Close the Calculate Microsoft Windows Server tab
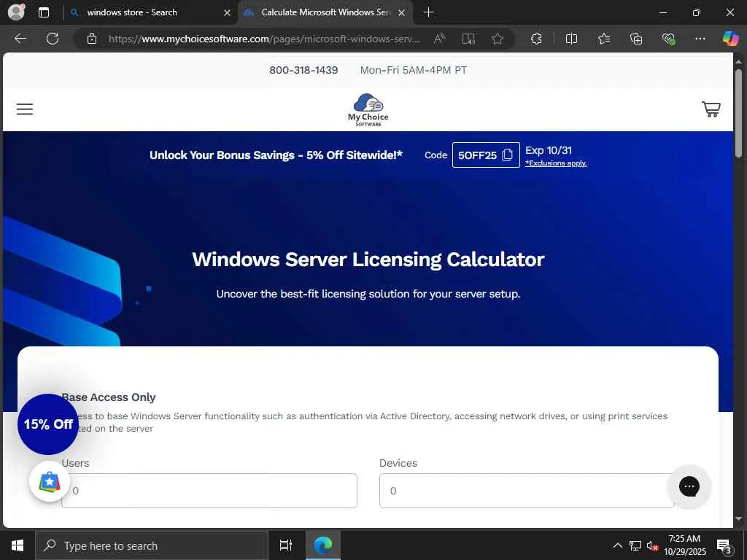747x560 pixels. pyautogui.click(x=402, y=13)
